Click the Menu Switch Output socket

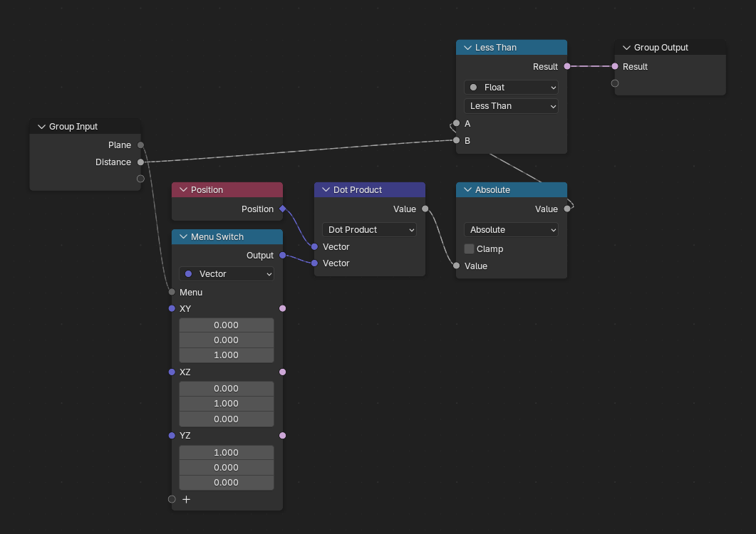tap(283, 255)
